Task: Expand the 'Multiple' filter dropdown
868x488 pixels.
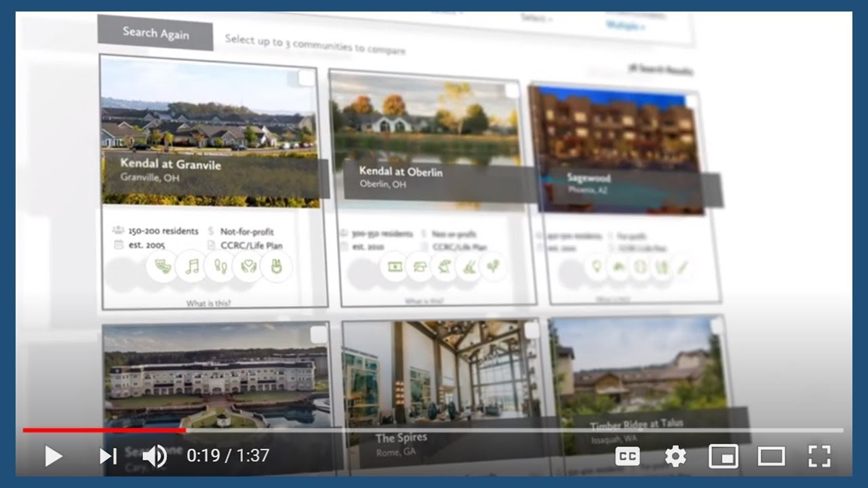Action: pyautogui.click(x=625, y=26)
